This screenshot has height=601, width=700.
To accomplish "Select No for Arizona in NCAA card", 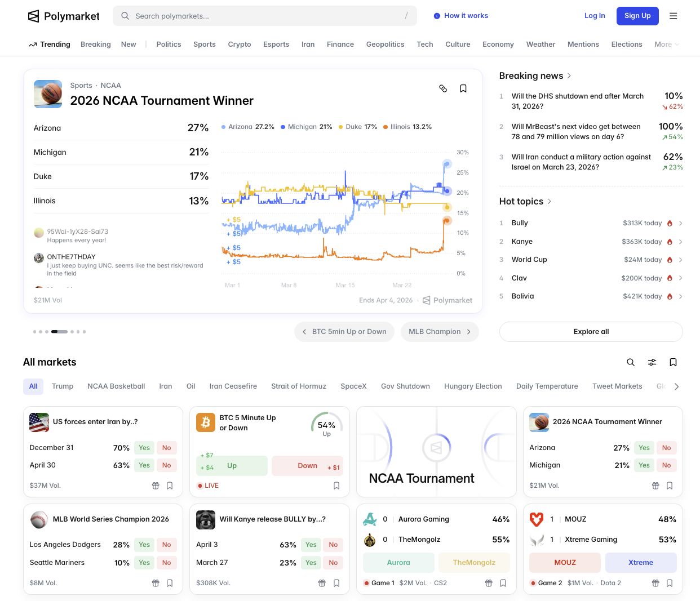I will [666, 448].
